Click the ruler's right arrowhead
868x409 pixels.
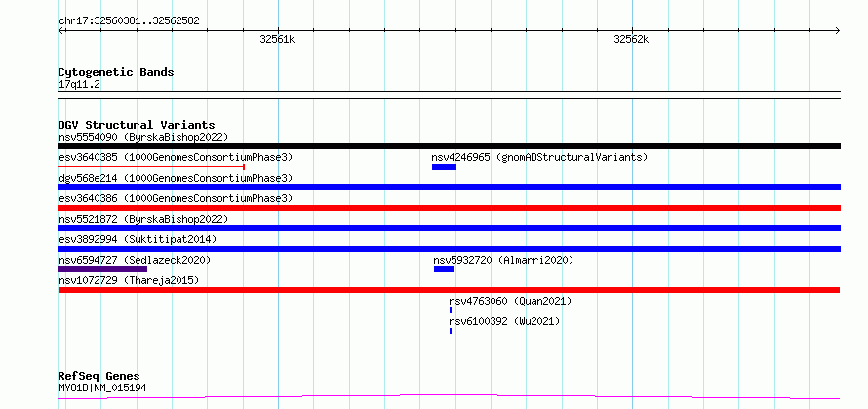[x=838, y=31]
